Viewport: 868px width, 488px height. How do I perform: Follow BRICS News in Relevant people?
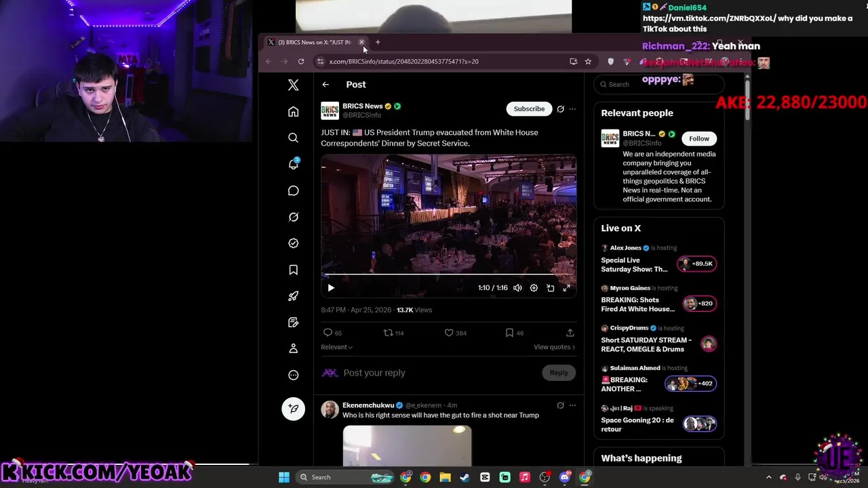click(x=699, y=138)
